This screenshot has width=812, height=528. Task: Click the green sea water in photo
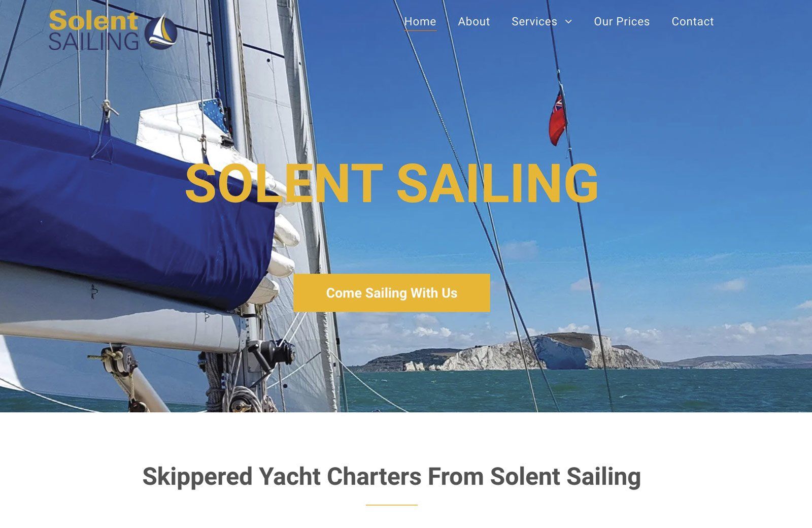point(584,391)
